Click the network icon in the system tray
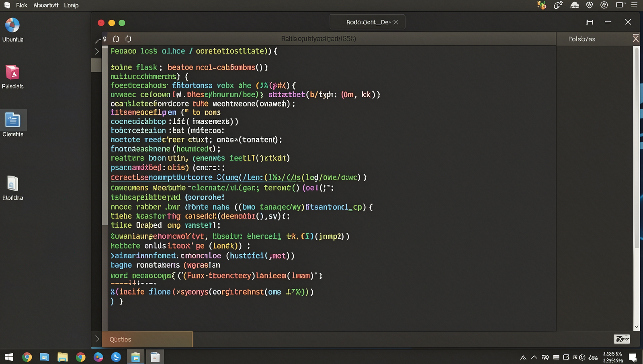 tap(545, 357)
